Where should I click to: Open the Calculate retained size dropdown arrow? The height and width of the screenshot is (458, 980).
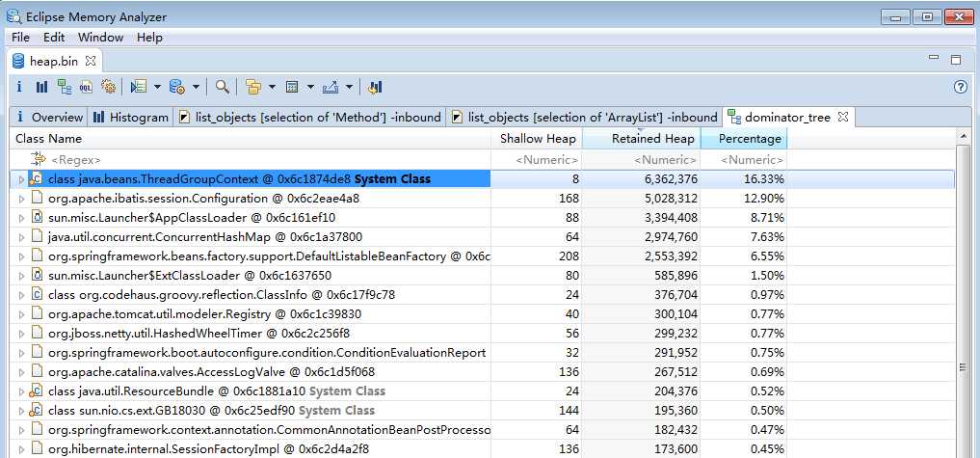click(x=310, y=87)
